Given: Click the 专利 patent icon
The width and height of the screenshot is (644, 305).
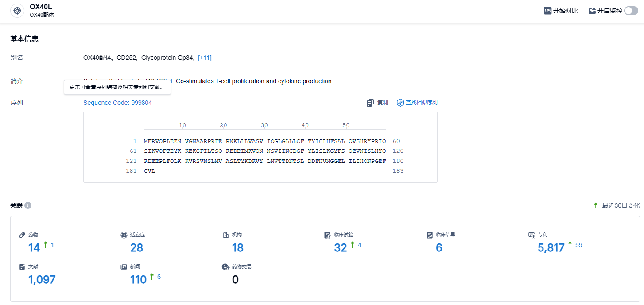Looking at the screenshot, I should [x=531, y=235].
